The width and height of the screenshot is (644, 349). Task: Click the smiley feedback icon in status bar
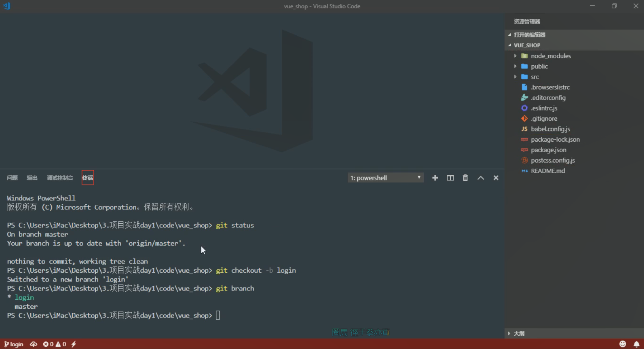click(623, 344)
